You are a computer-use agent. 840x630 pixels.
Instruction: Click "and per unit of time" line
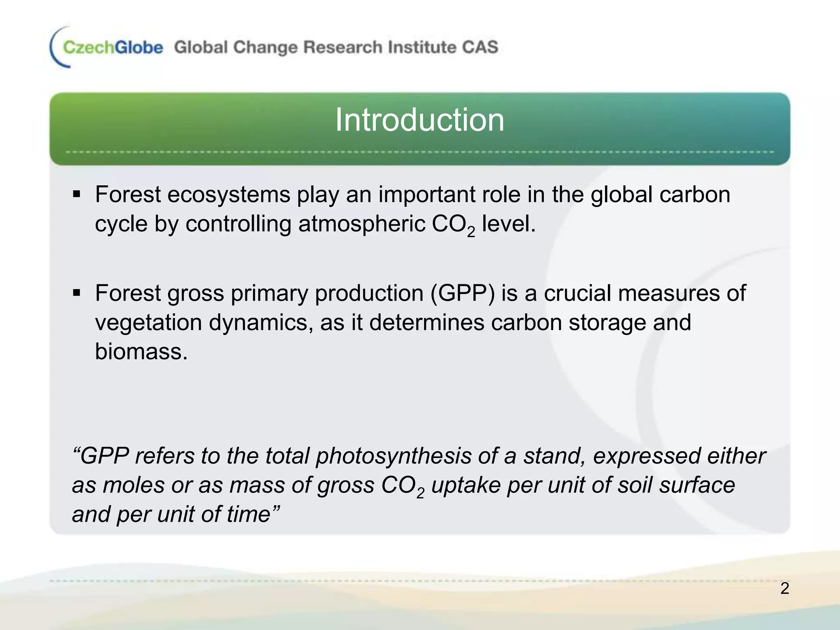[176, 514]
